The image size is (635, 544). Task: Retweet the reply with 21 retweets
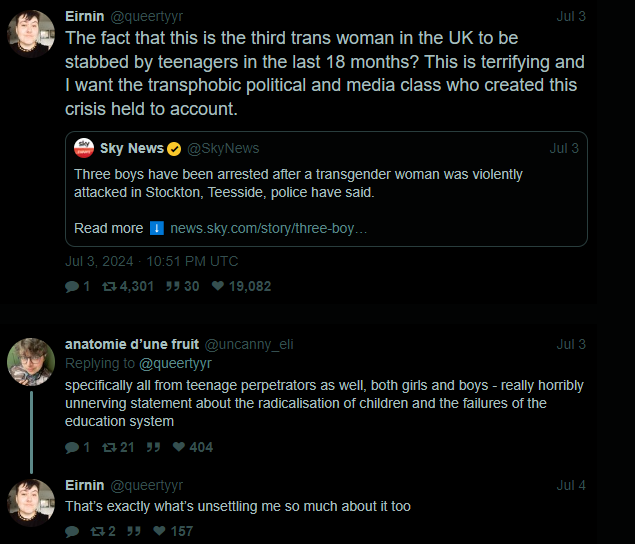pos(109,447)
